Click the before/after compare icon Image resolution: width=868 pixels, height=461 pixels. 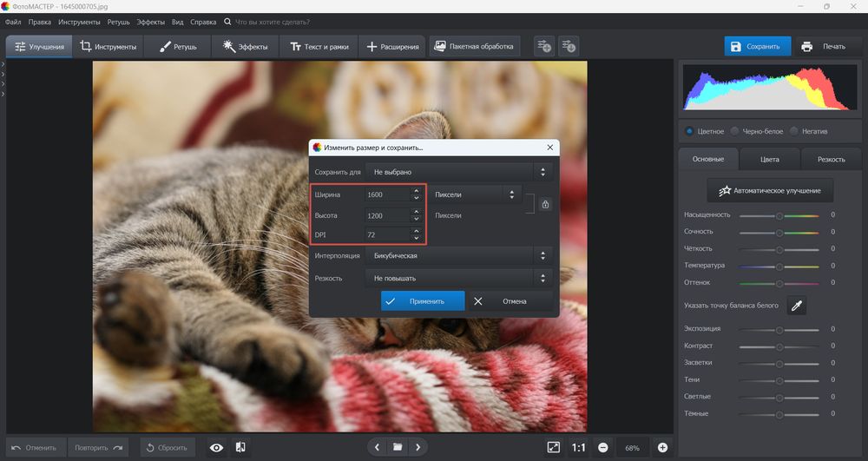pyautogui.click(x=240, y=447)
